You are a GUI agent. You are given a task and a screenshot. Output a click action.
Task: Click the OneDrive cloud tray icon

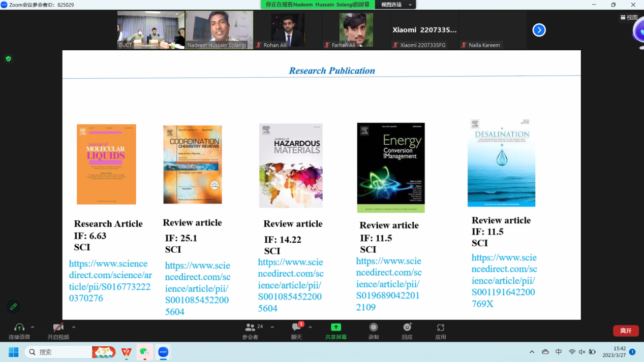(x=545, y=352)
